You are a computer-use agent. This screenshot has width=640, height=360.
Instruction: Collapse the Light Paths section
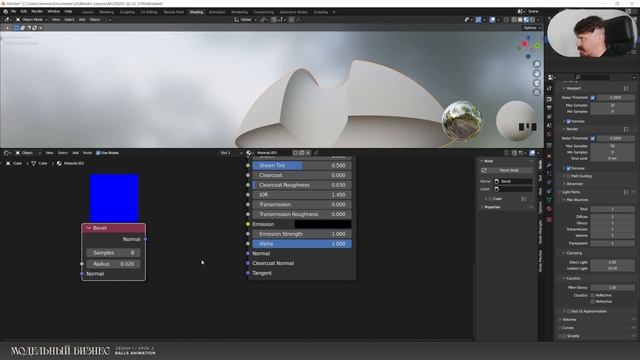click(x=571, y=192)
